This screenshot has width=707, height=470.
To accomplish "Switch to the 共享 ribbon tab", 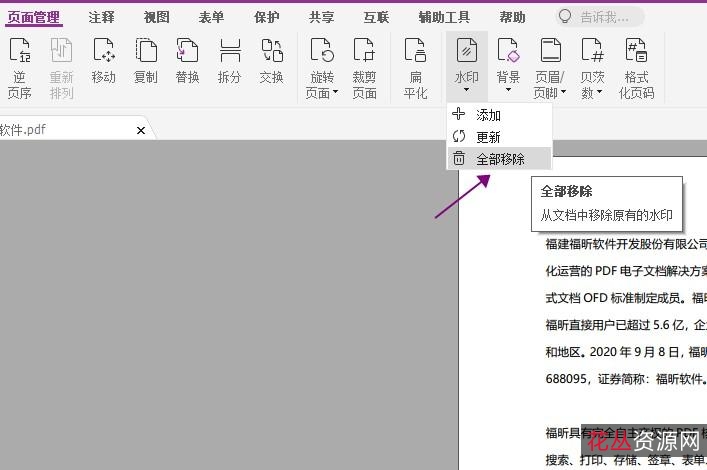I will (x=321, y=17).
